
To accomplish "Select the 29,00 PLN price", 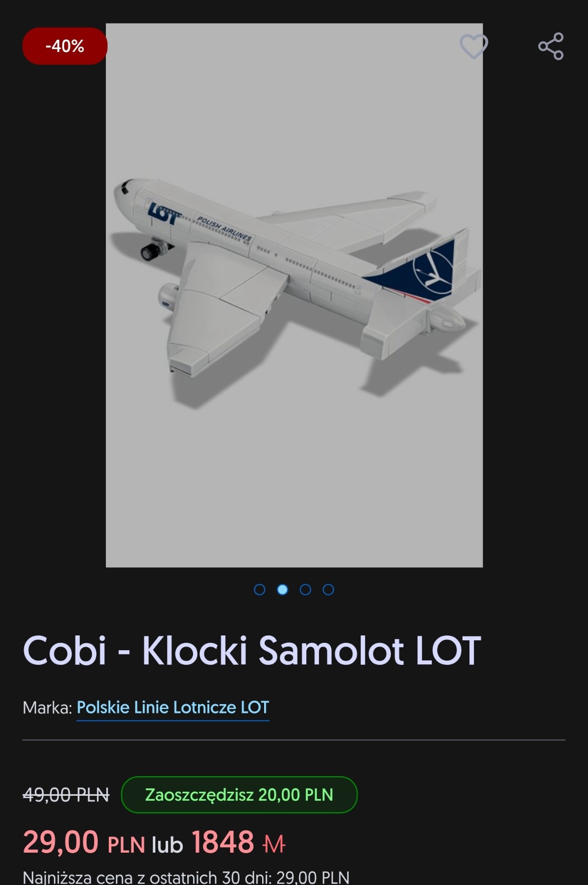I will click(x=84, y=843).
